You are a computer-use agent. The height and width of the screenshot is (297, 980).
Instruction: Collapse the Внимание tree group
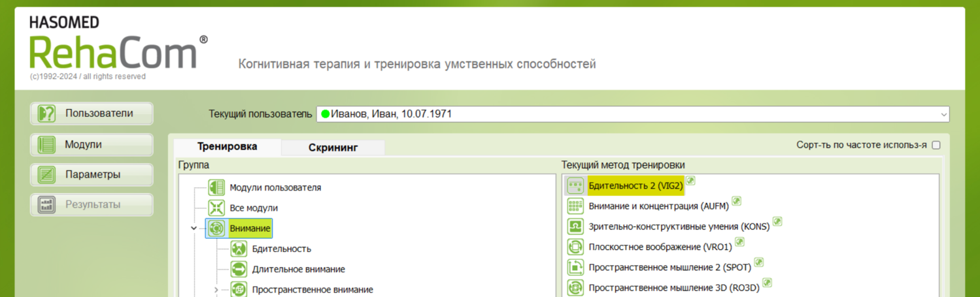pos(194,228)
